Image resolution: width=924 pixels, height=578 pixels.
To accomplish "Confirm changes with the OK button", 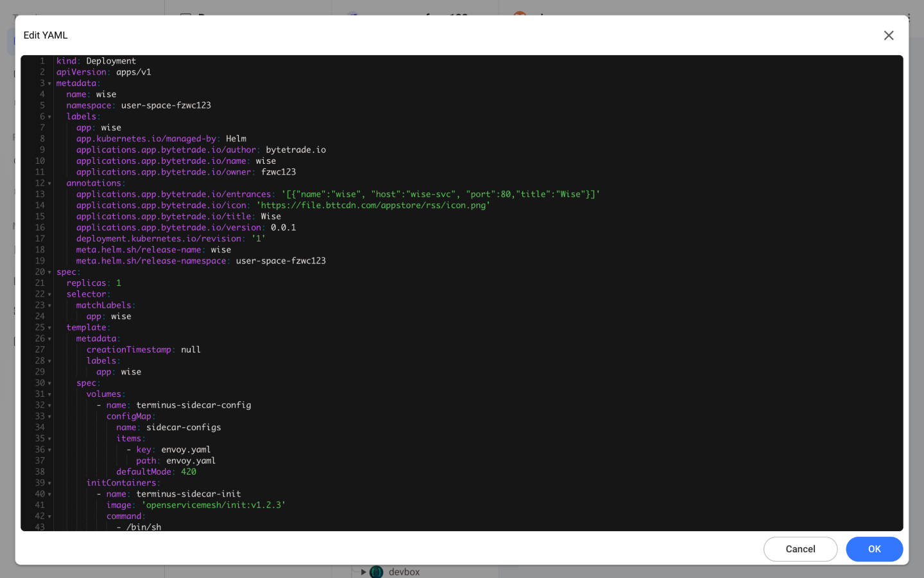I will pos(874,549).
